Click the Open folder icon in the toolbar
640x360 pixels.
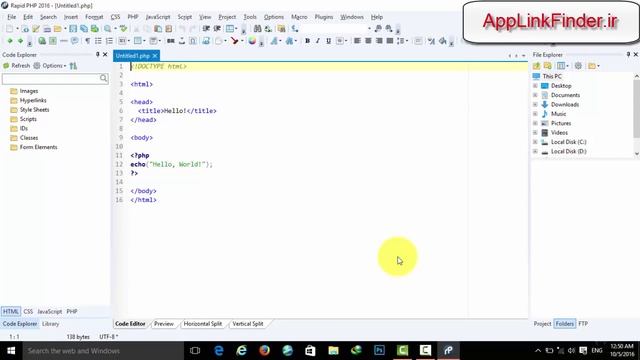click(58, 29)
